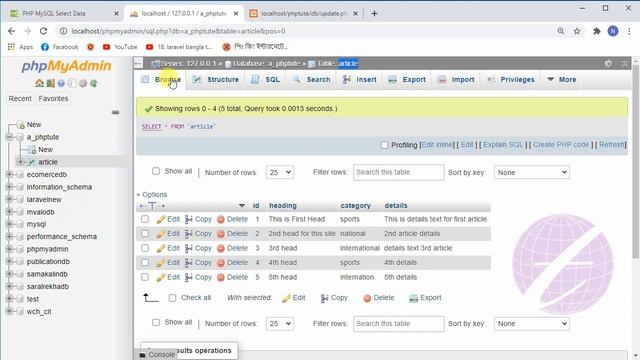Open the Insert tab
This screenshot has width=640, height=360.
pyautogui.click(x=360, y=80)
